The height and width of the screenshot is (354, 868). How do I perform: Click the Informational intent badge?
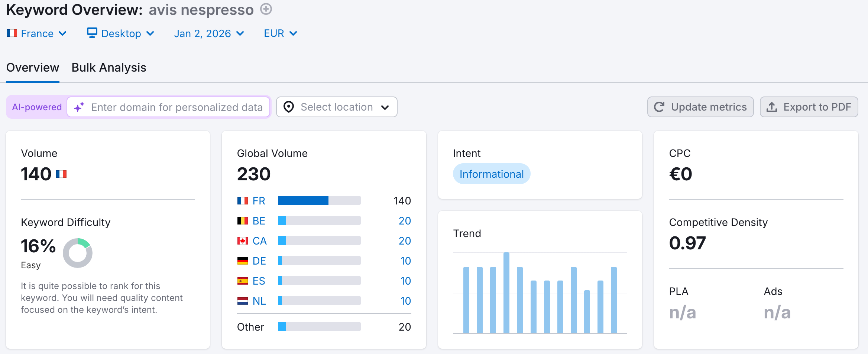(491, 173)
